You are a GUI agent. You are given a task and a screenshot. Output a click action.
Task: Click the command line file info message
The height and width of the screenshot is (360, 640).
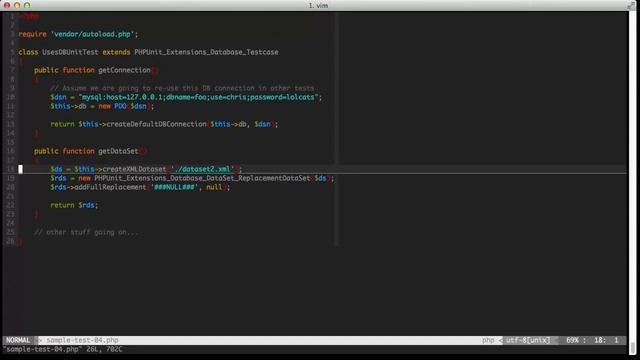pos(64,349)
